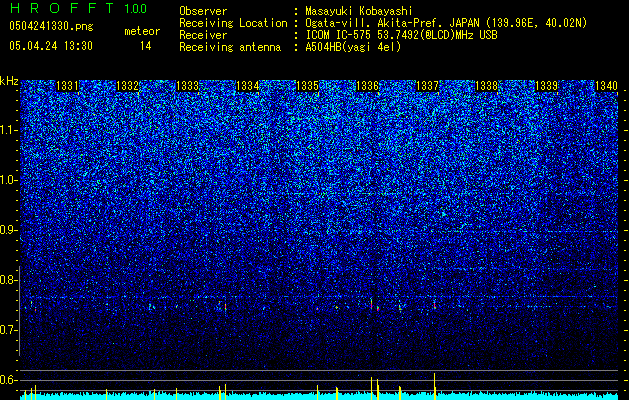
Task: Click the 'Receiving antenna' label
Action: (230, 47)
